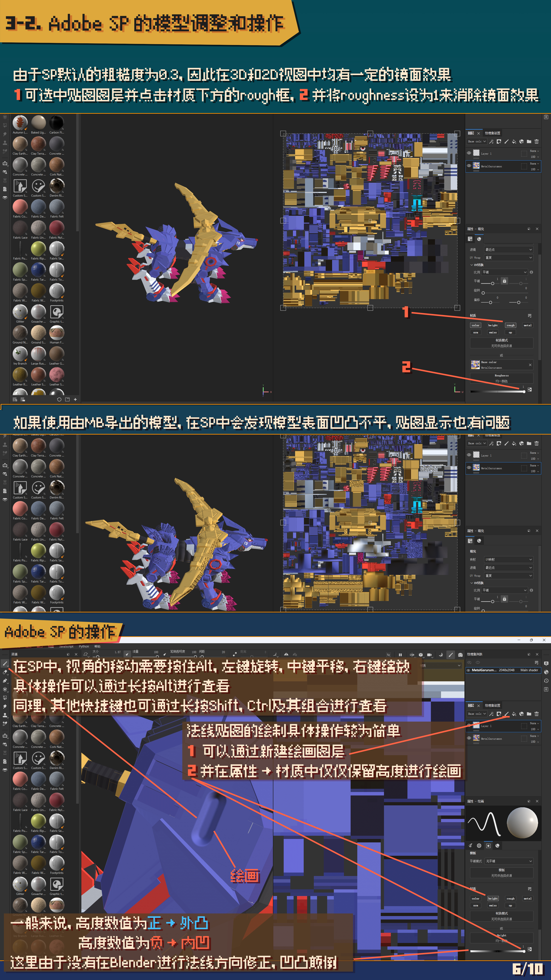Click 材质 menu icon in 属性-绘画 panel
Viewport: 551px width, 980px height.
point(529,889)
